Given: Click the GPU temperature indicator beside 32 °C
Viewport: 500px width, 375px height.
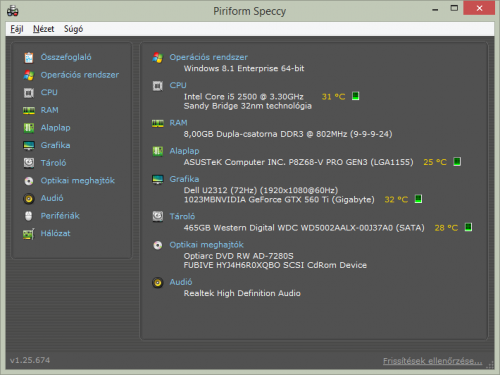Looking at the screenshot, I should (x=418, y=199).
